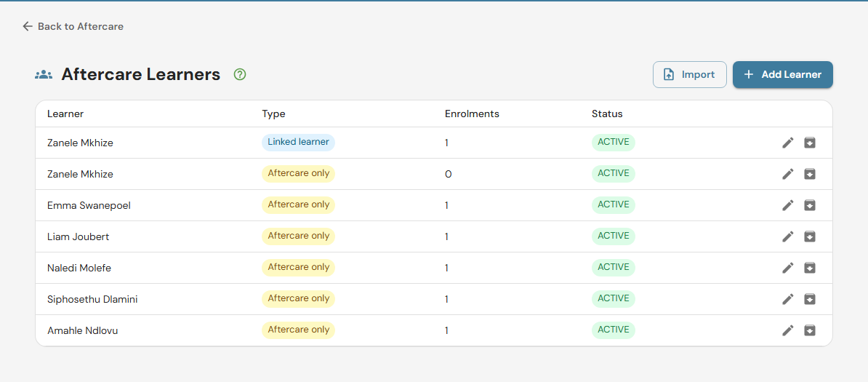The height and width of the screenshot is (382, 868).
Task: Click the Linked learner type badge
Action: tap(298, 142)
